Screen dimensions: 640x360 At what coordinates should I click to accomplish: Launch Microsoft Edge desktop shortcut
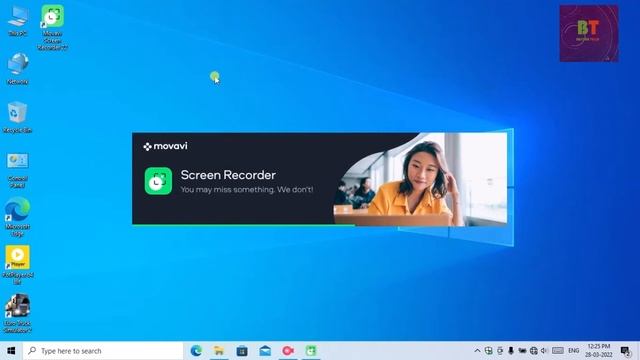click(17, 216)
